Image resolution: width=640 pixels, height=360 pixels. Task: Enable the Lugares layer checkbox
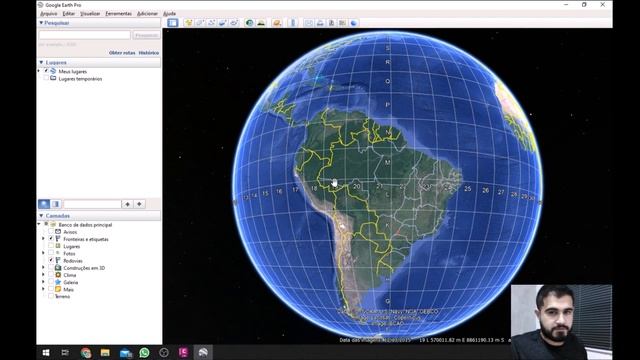[x=51, y=246]
